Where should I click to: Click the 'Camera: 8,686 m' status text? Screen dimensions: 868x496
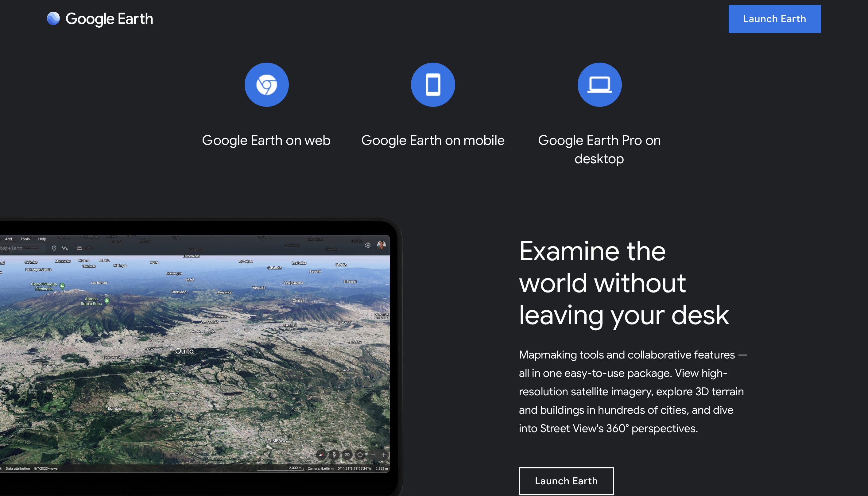pos(320,468)
